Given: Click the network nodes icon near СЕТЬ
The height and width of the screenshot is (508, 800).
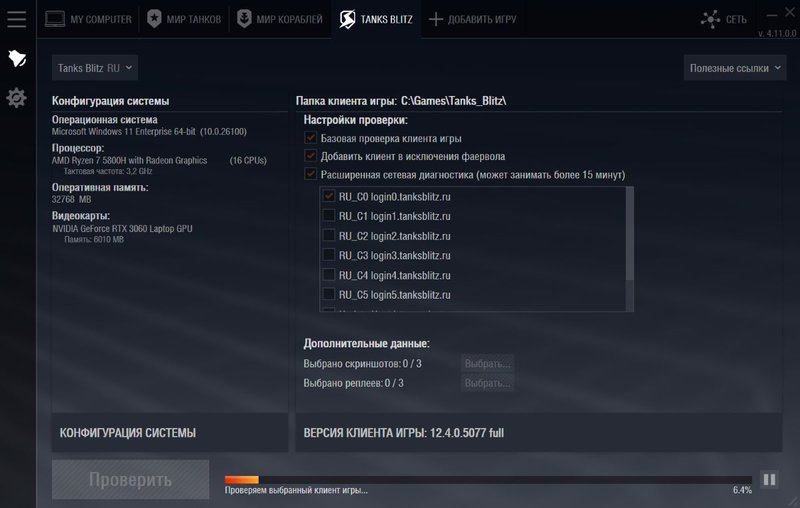Looking at the screenshot, I should [x=710, y=19].
